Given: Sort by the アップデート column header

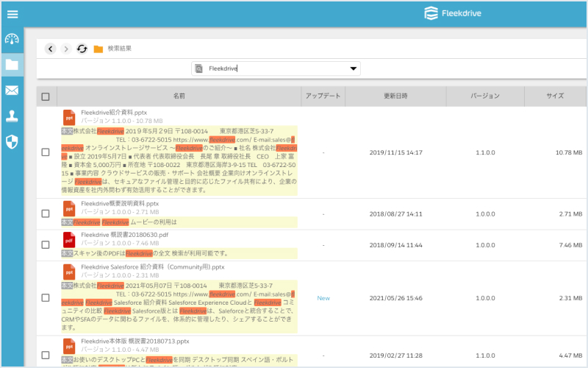Looking at the screenshot, I should (323, 96).
